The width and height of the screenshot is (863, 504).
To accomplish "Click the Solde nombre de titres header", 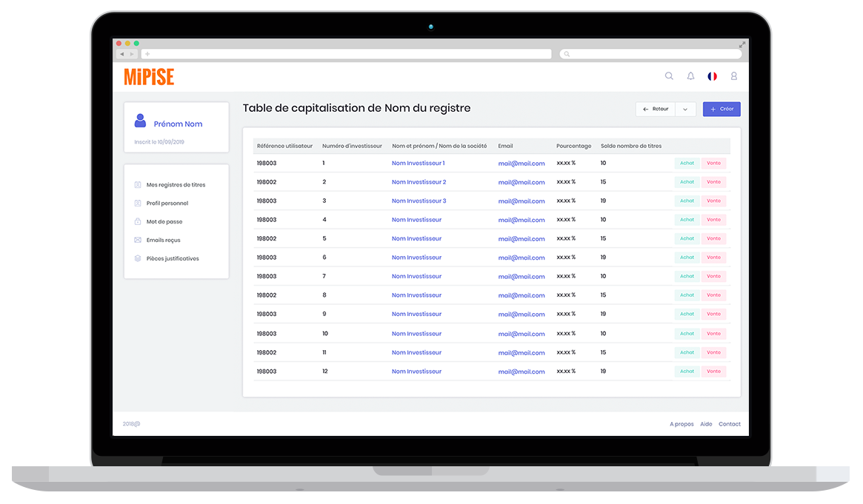I will (x=630, y=147).
